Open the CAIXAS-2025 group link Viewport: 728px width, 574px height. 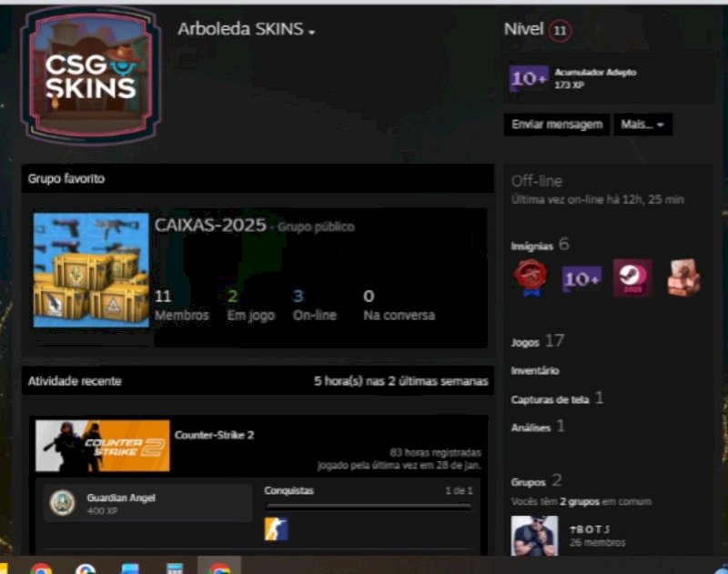coord(210,226)
